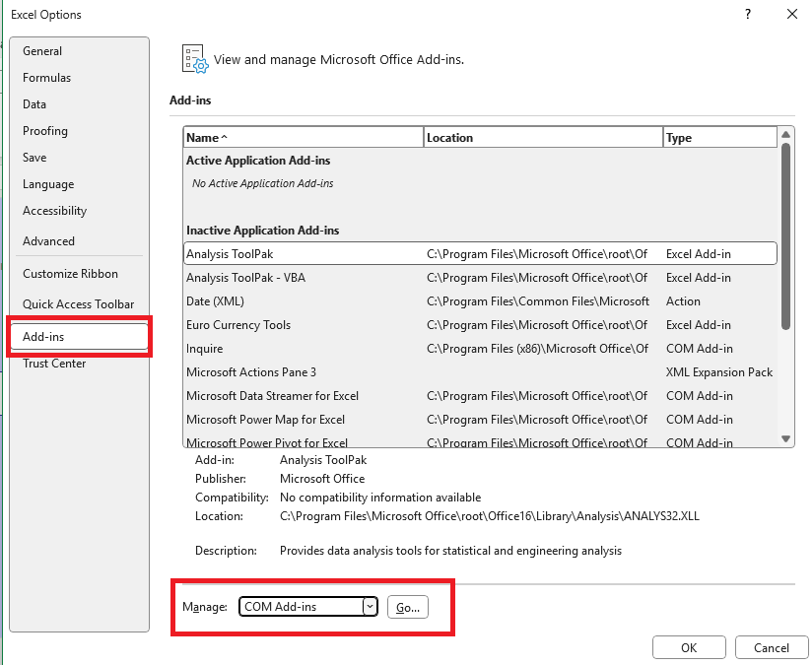Select the Proofing category
Viewport: 812px width, 665px height.
pyautogui.click(x=44, y=130)
